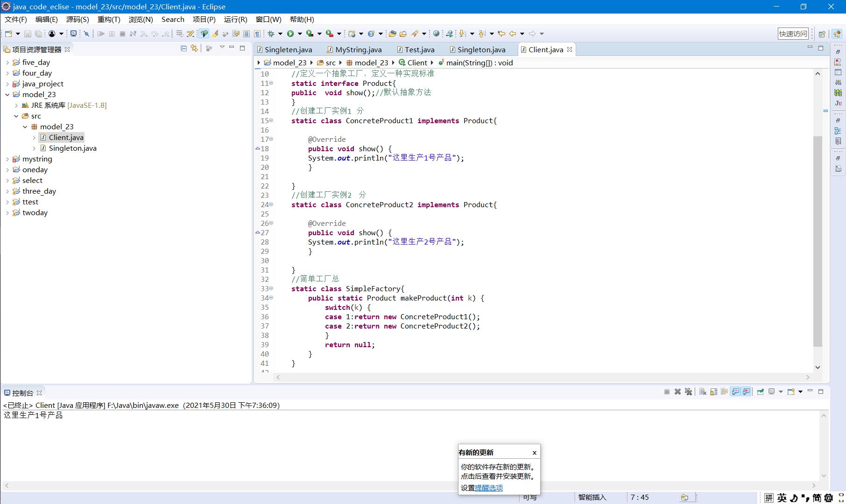Click the Last Edit Location icon
This screenshot has height=504, width=846.
pos(501,34)
